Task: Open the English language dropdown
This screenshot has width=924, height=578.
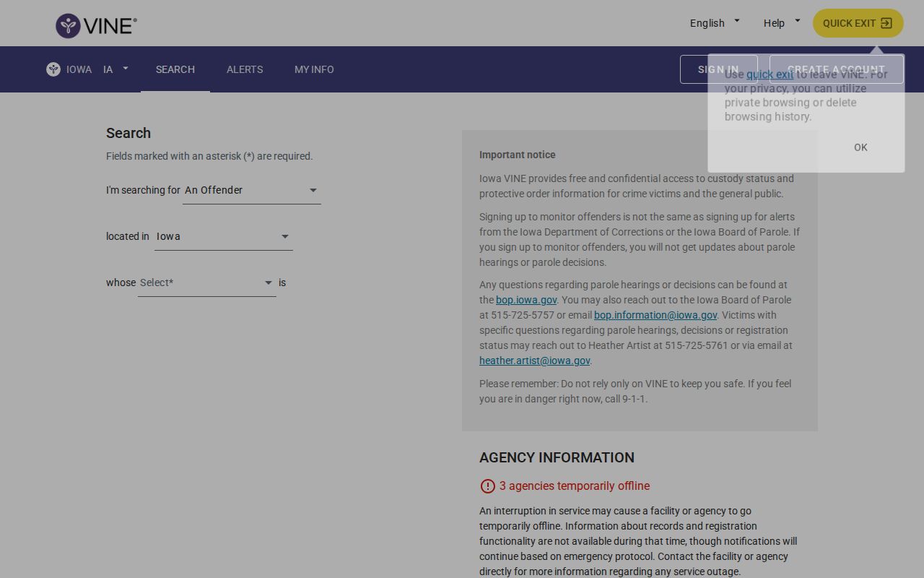Action: (x=715, y=23)
